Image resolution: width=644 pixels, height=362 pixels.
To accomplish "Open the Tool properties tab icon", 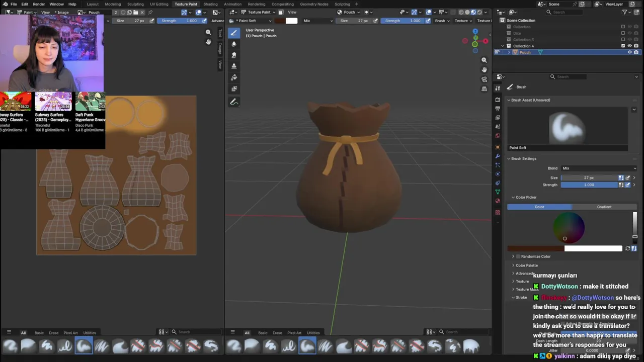I will [x=498, y=88].
